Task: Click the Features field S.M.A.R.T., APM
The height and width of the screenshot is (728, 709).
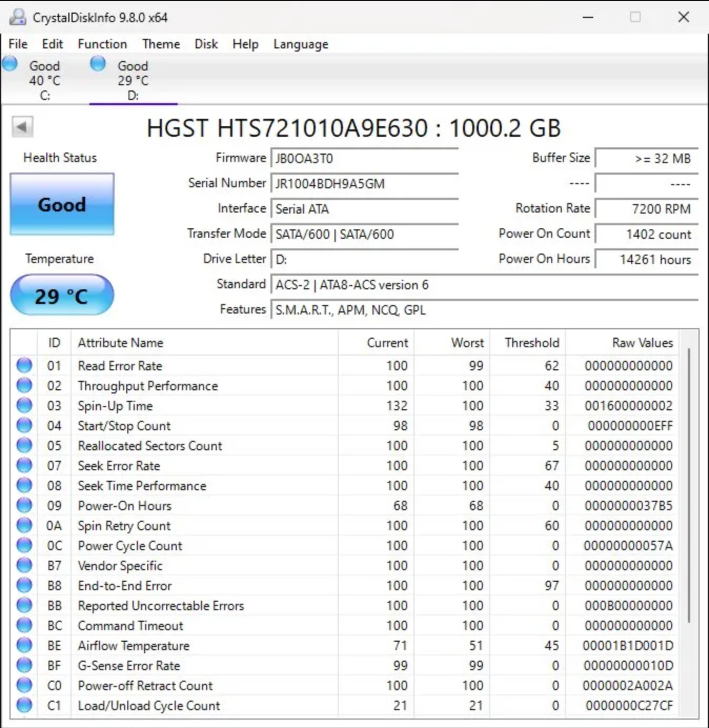Action: [x=484, y=310]
